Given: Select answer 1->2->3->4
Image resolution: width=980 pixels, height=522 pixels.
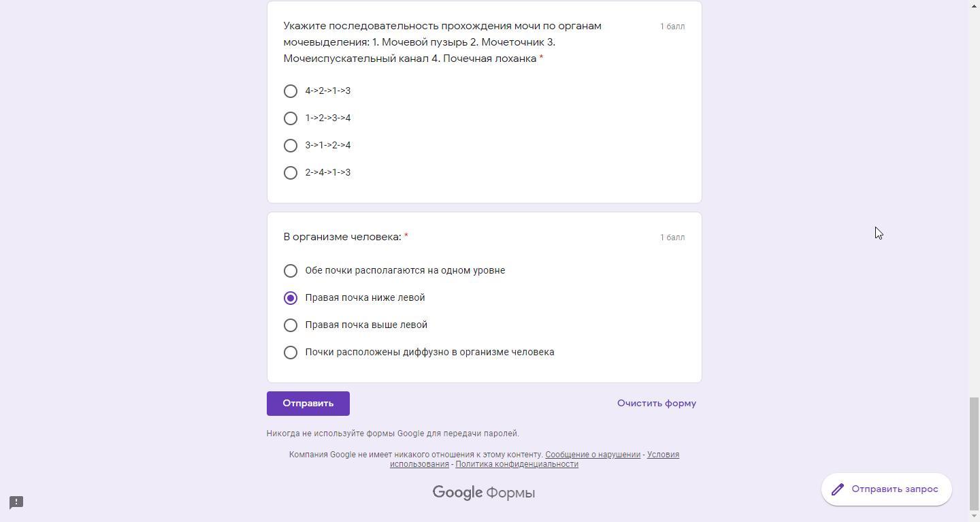Looking at the screenshot, I should (x=291, y=118).
